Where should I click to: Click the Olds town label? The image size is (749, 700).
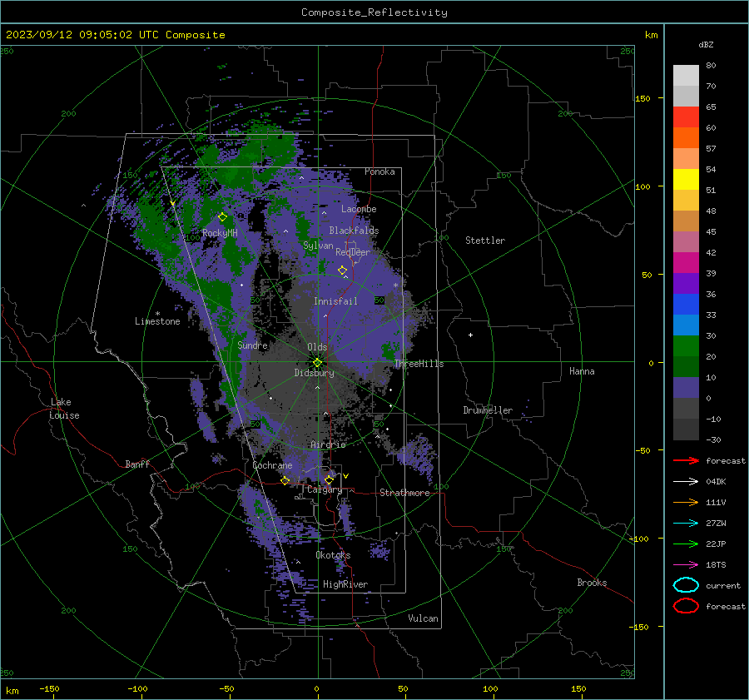317,347
